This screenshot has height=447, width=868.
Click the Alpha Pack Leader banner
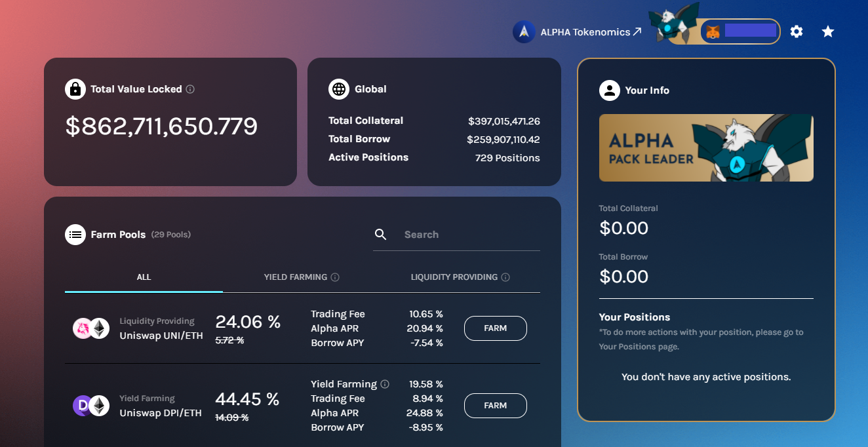[706, 148]
